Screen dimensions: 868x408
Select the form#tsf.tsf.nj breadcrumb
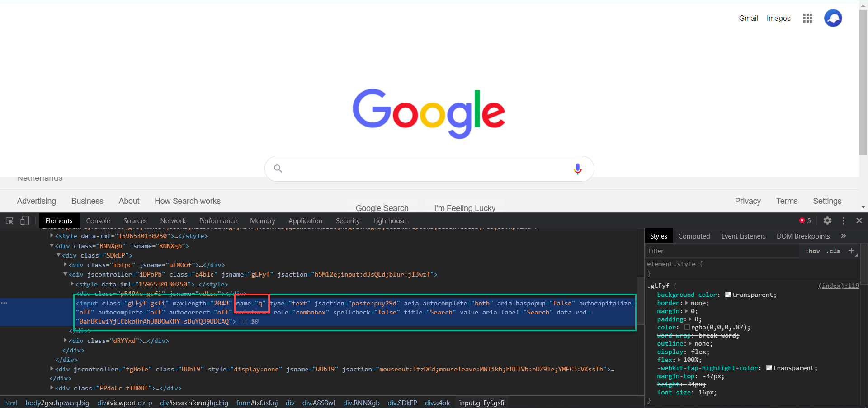257,403
